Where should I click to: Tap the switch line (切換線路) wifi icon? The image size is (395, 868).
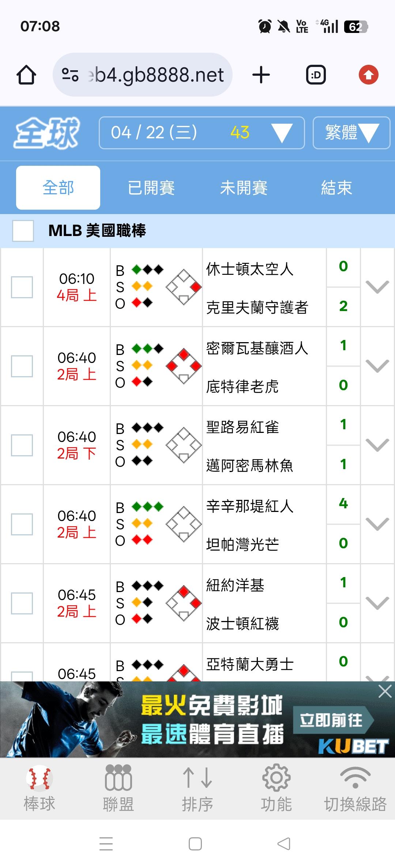(x=355, y=778)
